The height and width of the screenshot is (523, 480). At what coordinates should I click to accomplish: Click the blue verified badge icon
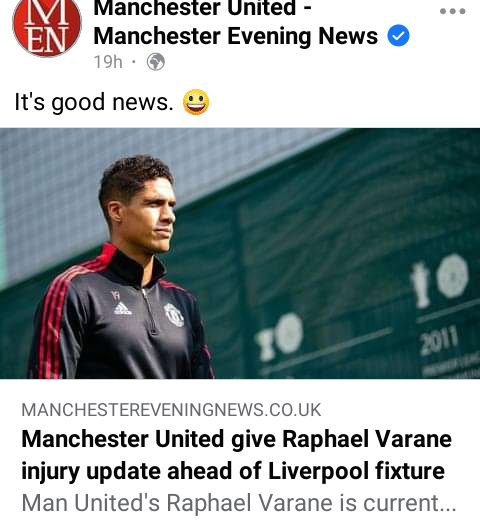398,35
